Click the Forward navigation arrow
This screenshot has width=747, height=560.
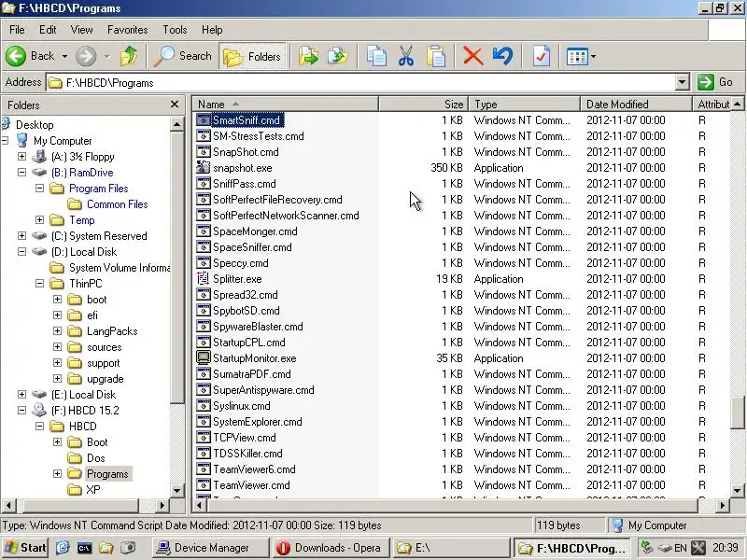click(86, 56)
